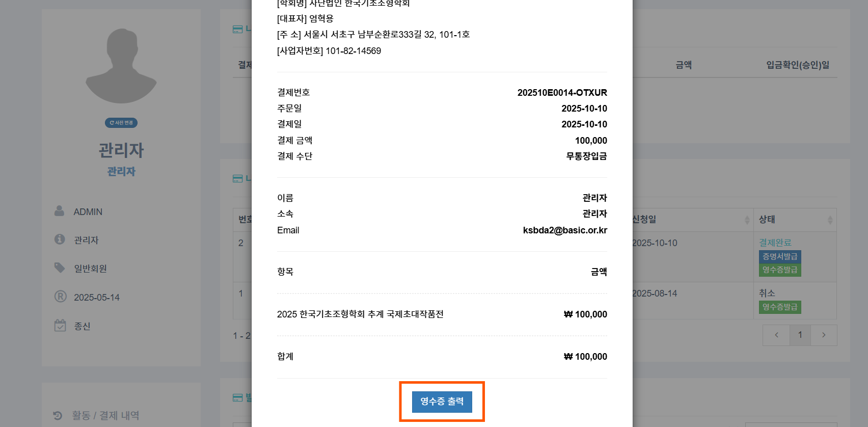The image size is (868, 427).
Task: Click the calendar check icon beside 종신
Action: (x=60, y=325)
